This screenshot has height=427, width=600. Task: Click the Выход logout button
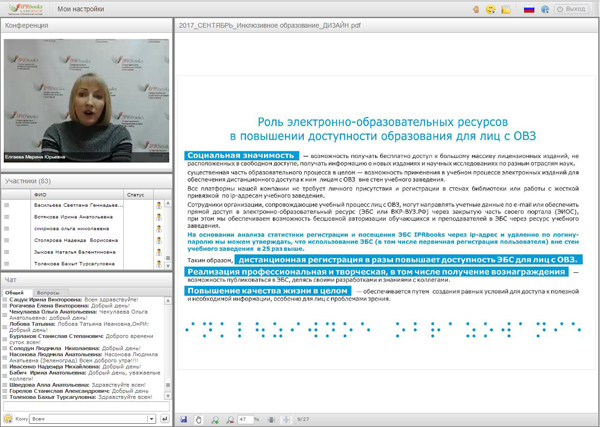(572, 9)
